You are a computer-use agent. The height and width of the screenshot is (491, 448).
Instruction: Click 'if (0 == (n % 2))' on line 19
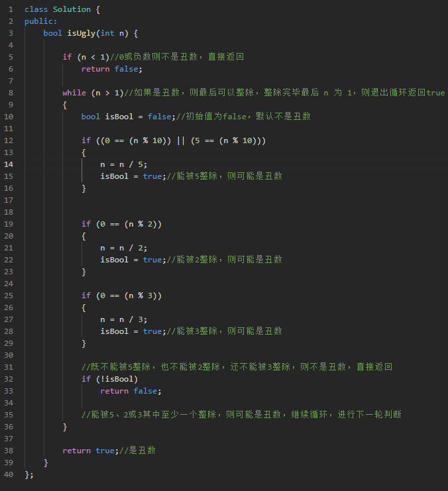point(121,224)
